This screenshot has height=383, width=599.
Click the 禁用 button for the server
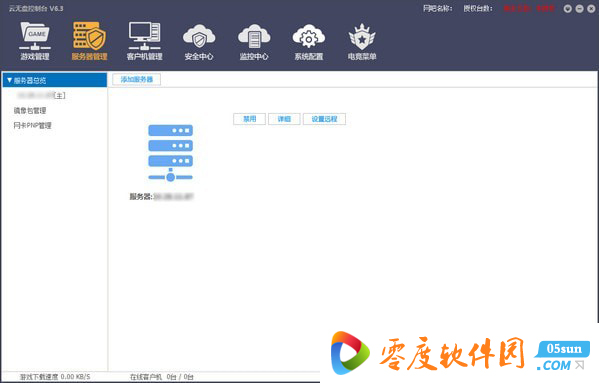click(x=249, y=119)
